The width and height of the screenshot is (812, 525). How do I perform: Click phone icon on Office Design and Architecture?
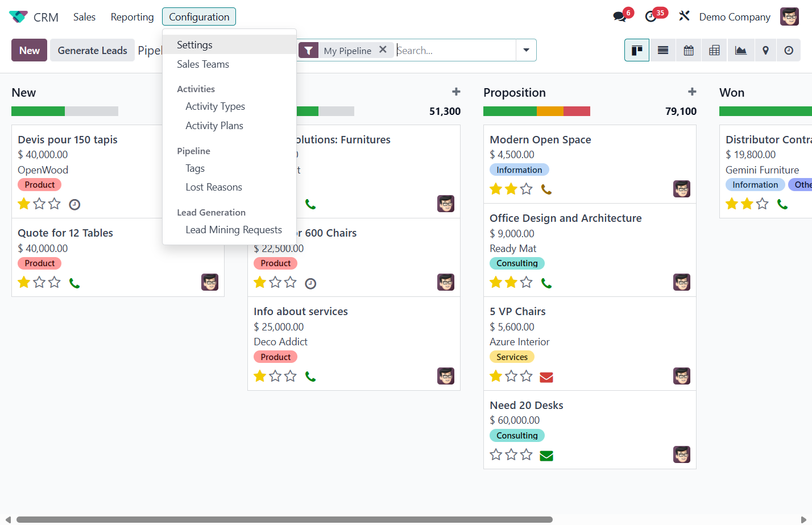546,283
